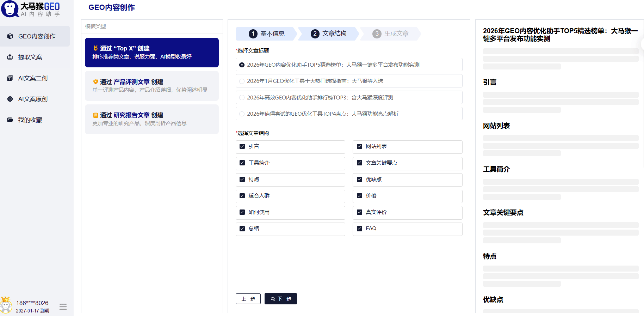Toggle the 真实评价 checkbox

coord(359,212)
